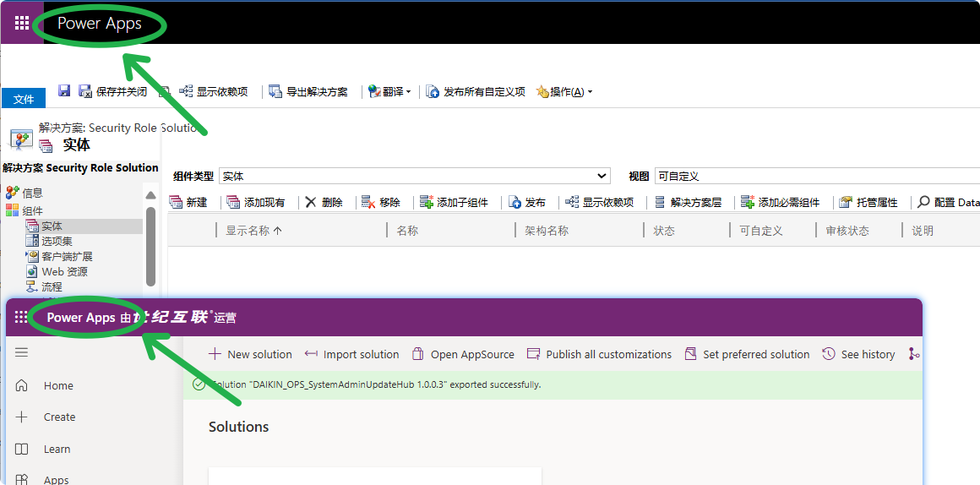
Task: Click 显示依赖项 in the grid toolbar
Action: pos(600,203)
